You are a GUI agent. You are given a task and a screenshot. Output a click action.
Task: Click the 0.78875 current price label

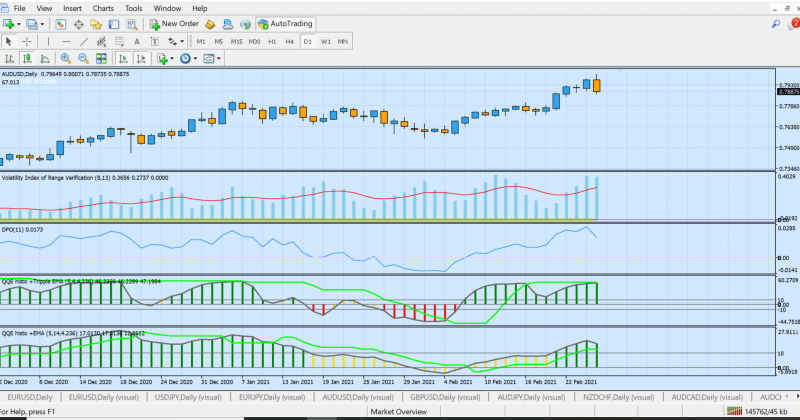787,91
